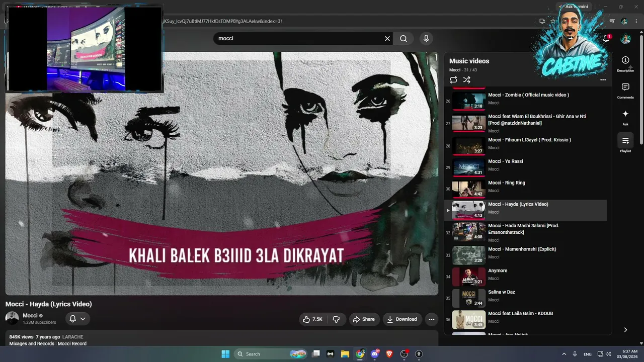Install the app via address bar icon
The height and width of the screenshot is (362, 644).
tap(542, 21)
